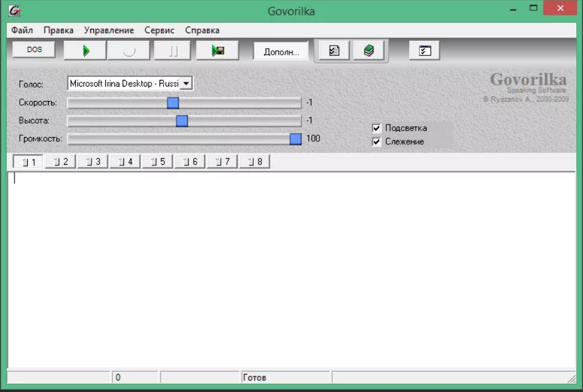Expand the Голос voice dropdown
Viewport: 583px width, 392px height.
click(187, 83)
